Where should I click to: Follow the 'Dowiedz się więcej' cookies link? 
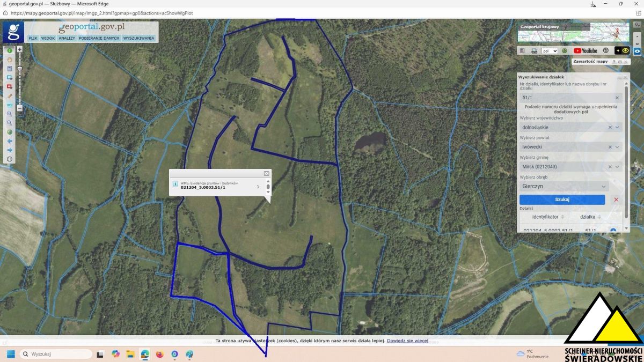click(407, 341)
